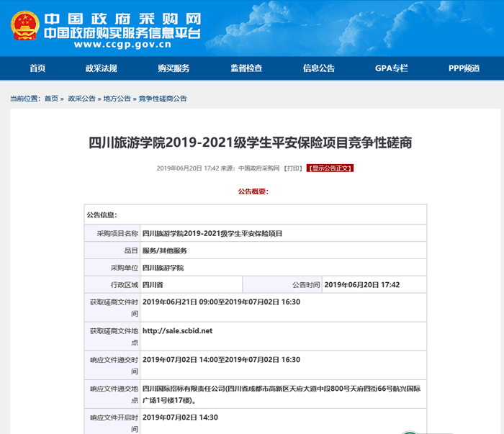Open the 首页 navigation item
Screen dimensions: 504x434
37,68
